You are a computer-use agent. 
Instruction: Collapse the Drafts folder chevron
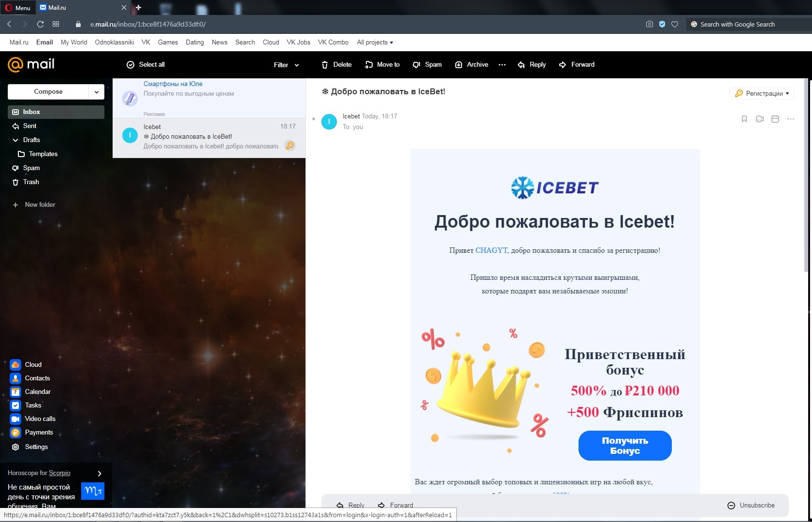tap(15, 140)
